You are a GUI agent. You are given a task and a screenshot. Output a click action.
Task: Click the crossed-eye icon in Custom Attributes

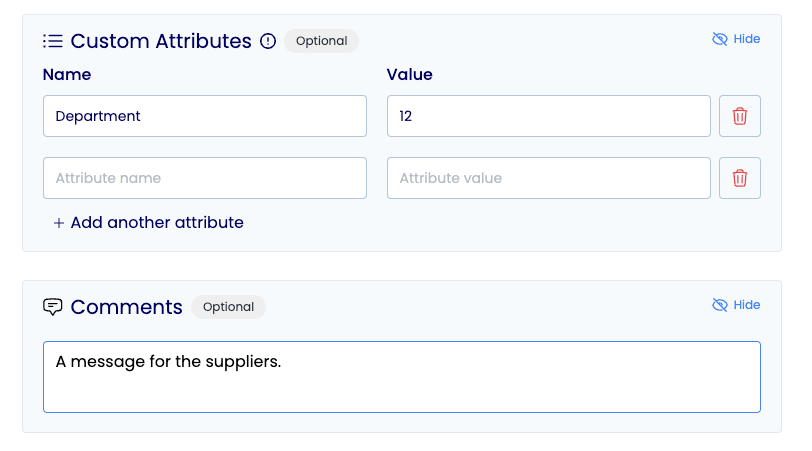[720, 39]
